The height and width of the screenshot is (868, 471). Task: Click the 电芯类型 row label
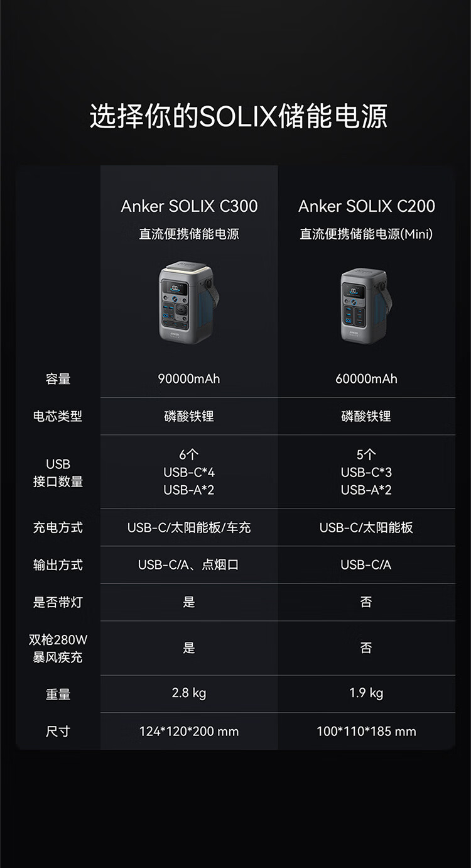[x=58, y=416]
